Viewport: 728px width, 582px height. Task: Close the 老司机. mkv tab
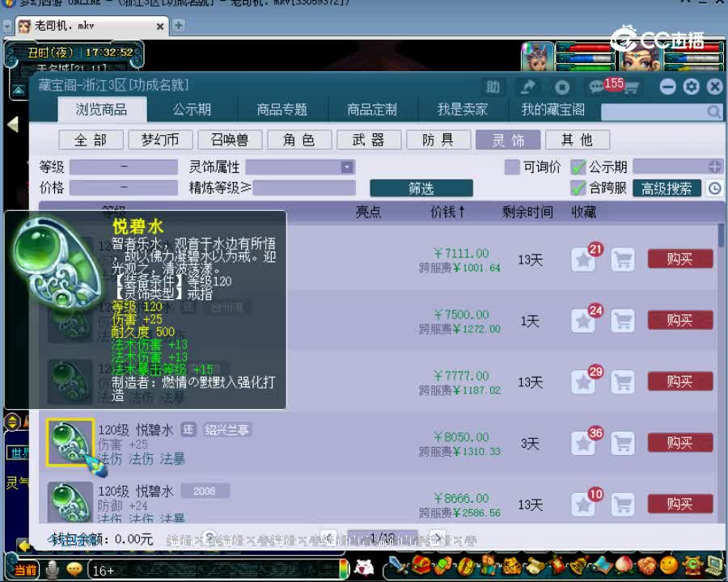159,27
